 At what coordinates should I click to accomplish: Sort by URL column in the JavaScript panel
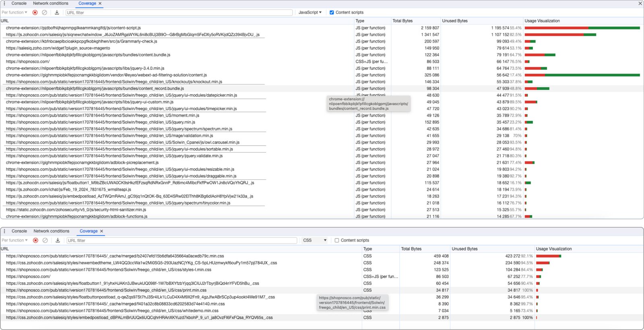coord(176,21)
